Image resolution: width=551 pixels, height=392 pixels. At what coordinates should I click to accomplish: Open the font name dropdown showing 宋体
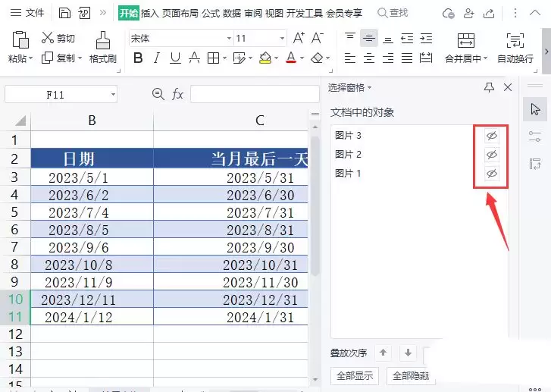click(x=229, y=38)
